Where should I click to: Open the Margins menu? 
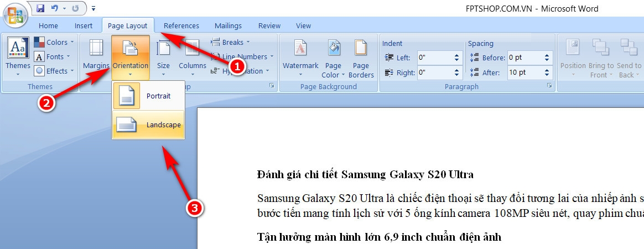[96, 56]
